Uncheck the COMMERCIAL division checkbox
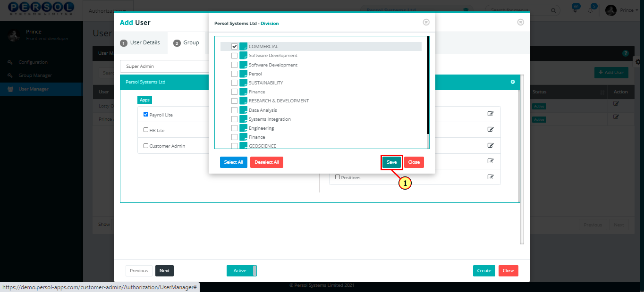 tap(235, 46)
